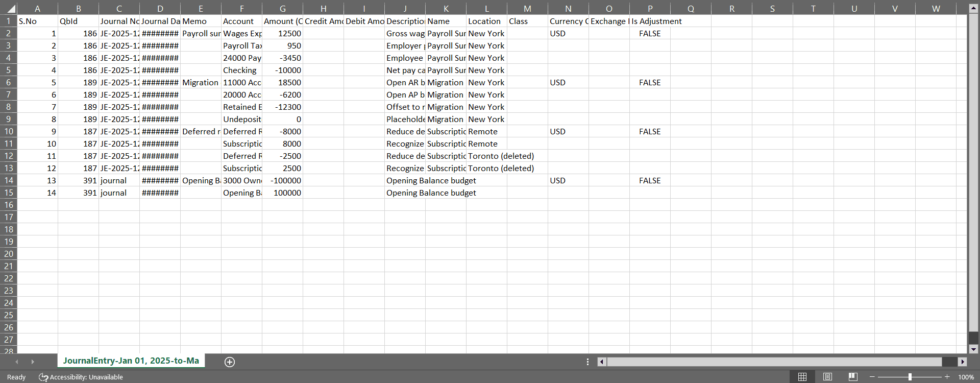This screenshot has width=980, height=383.
Task: Open the JournalEntry-Jan 01, 2025 sheet tab
Action: click(131, 361)
